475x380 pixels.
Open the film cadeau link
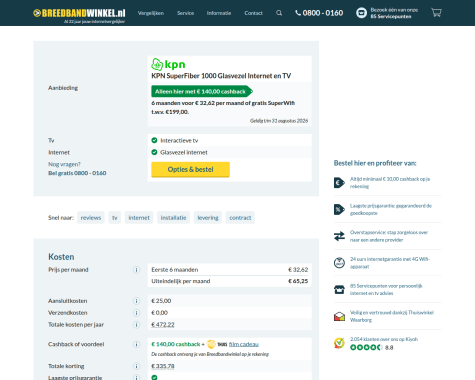(244, 344)
